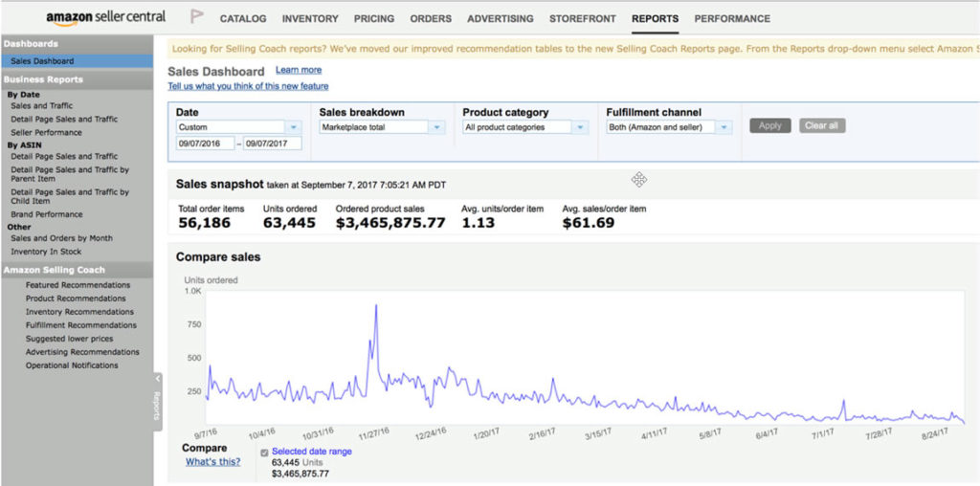Click the Amazon Seller Central logo
This screenshot has width=980, height=486.
pos(105,17)
